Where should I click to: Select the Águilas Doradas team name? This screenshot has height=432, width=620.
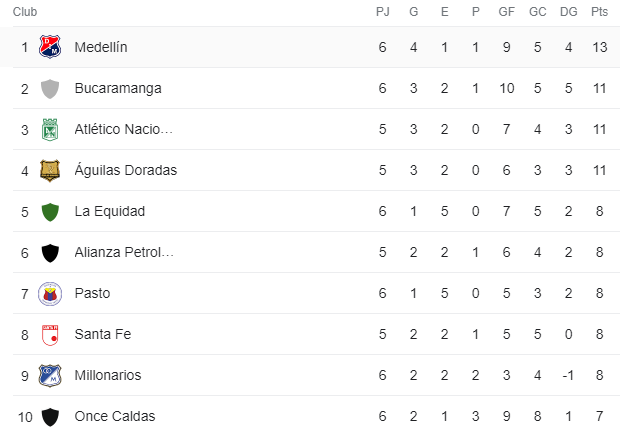(x=126, y=170)
